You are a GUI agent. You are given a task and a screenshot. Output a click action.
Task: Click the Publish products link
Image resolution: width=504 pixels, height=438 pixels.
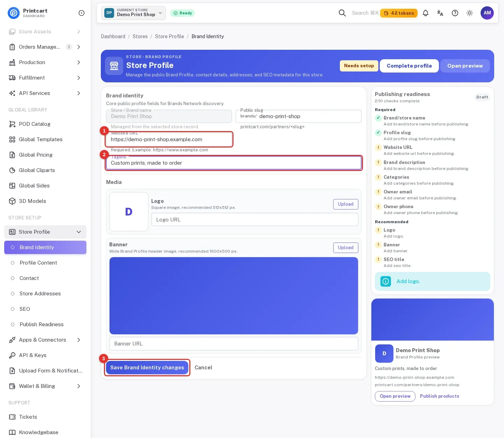[x=440, y=396]
